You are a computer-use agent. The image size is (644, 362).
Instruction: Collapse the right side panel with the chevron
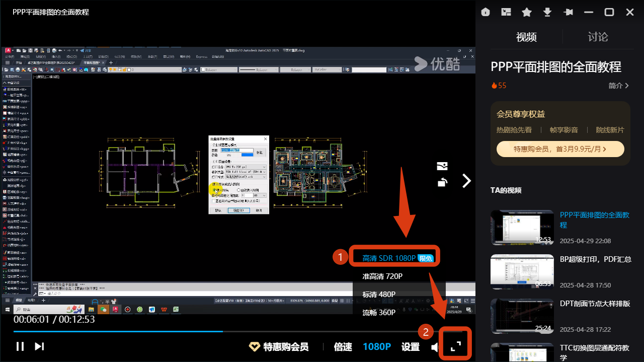pos(467,181)
